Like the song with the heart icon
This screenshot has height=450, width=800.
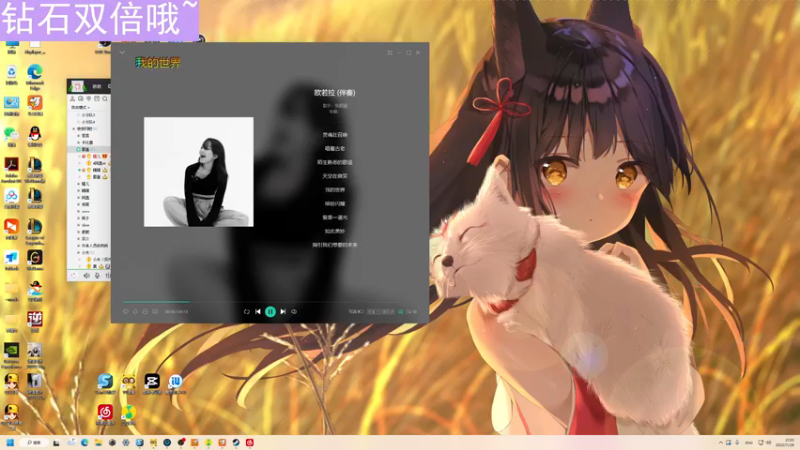click(126, 311)
